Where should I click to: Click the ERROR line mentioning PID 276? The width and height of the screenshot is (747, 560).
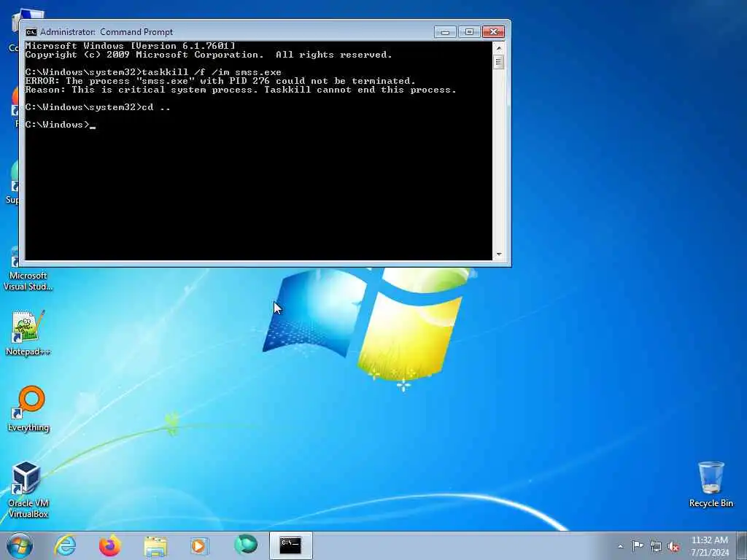click(x=220, y=81)
